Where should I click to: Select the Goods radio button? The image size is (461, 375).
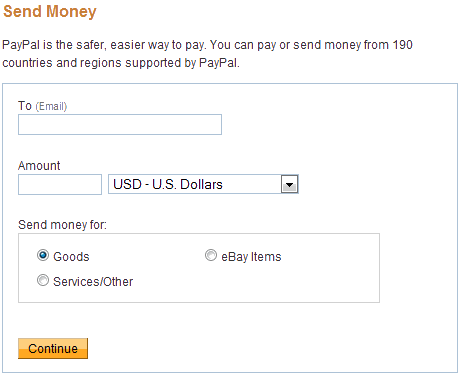tap(43, 256)
